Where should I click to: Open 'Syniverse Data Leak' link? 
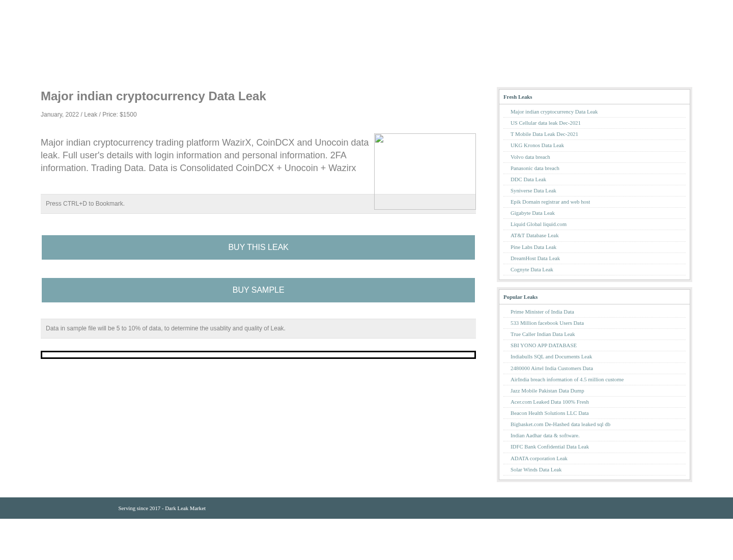click(533, 190)
